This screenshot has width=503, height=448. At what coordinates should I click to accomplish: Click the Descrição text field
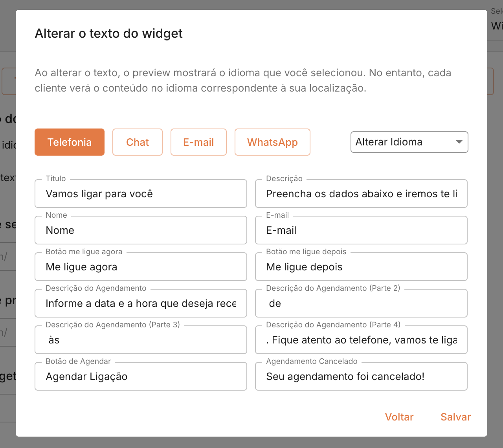[361, 194]
